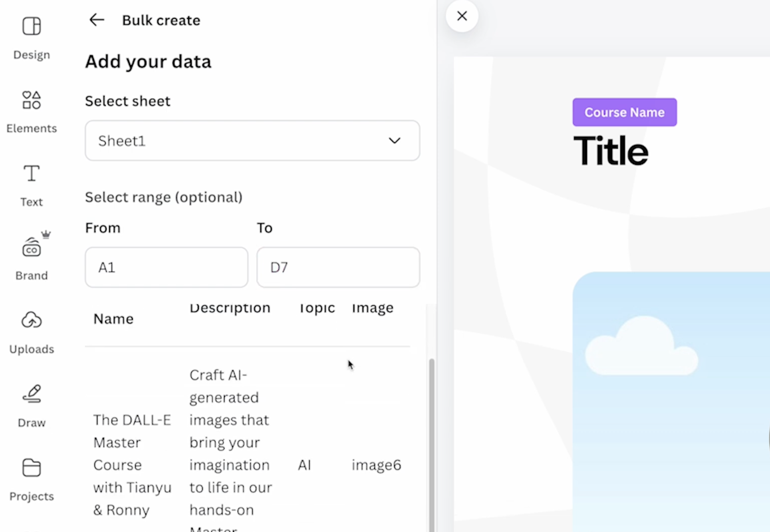Screen dimensions: 770x532
Task: Select the Draw tool
Action: pyautogui.click(x=32, y=406)
